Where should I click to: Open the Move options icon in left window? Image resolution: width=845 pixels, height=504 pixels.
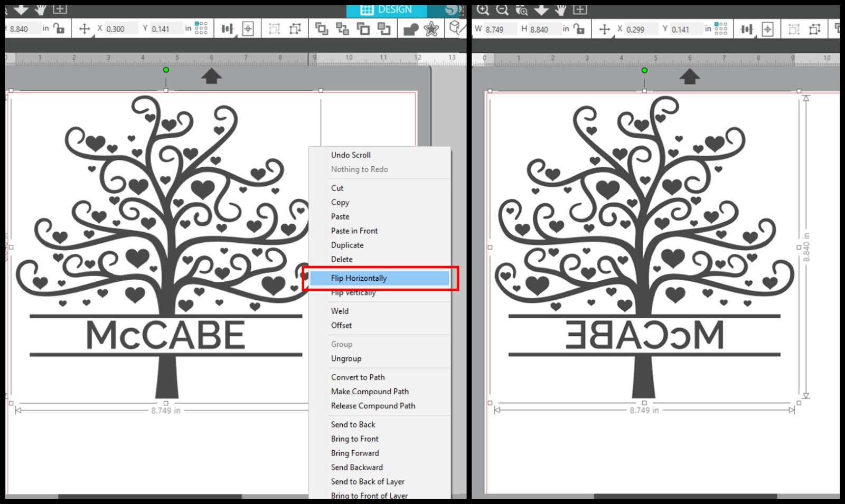click(x=84, y=28)
